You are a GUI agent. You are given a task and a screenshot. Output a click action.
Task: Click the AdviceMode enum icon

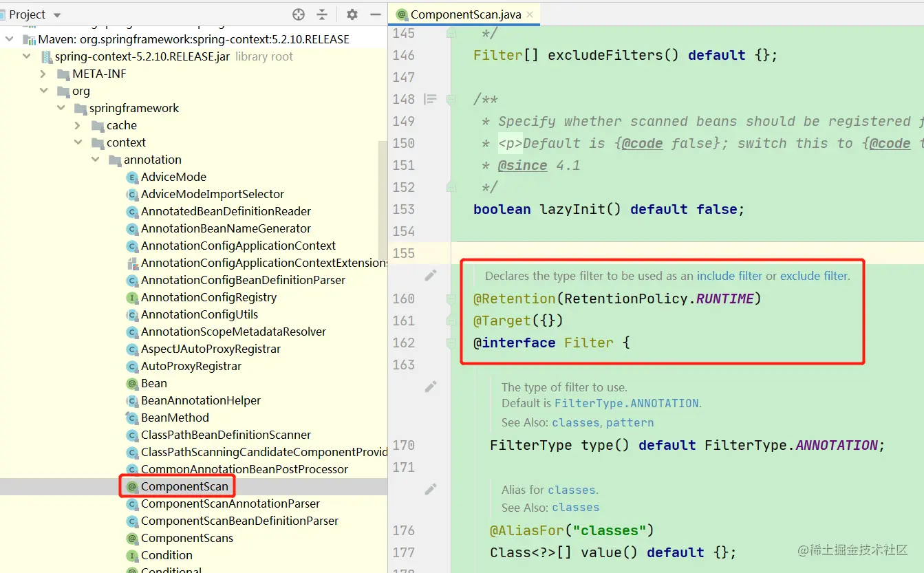[x=133, y=177]
